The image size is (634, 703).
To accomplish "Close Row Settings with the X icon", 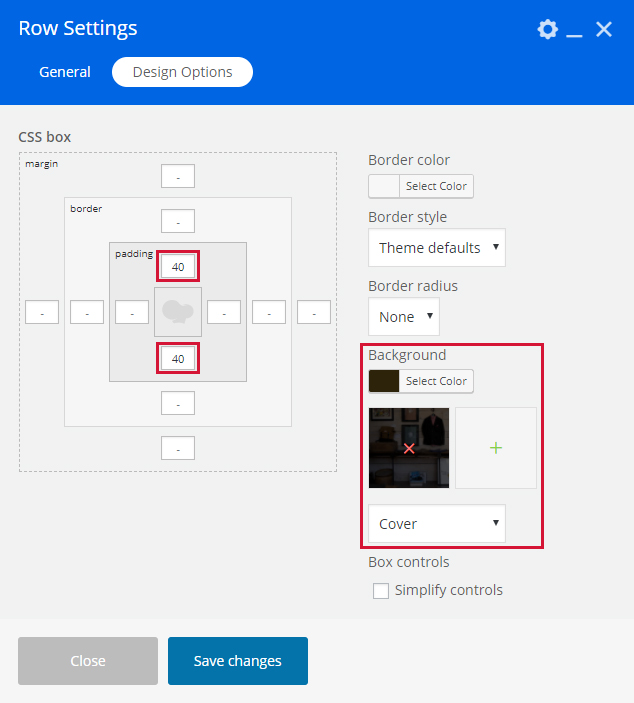I will click(604, 29).
